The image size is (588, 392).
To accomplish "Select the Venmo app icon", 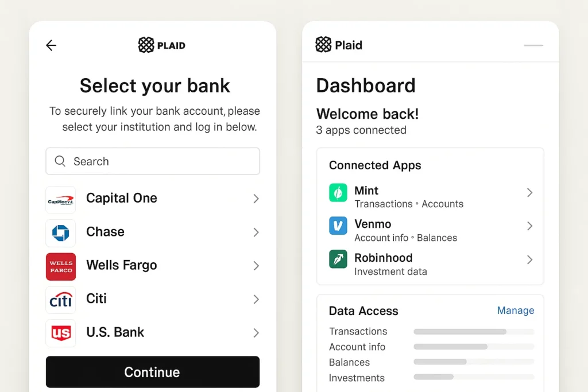I will tap(338, 226).
